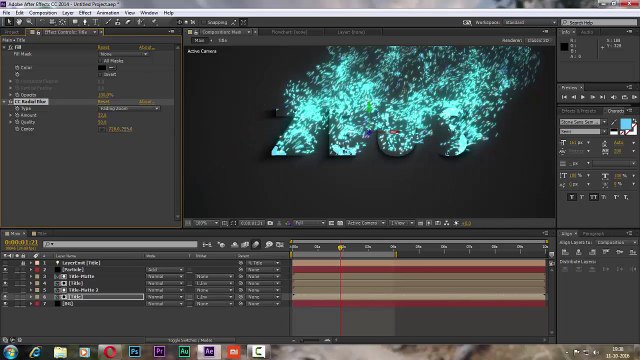Image resolution: width=640 pixels, height=360 pixels.
Task: Select the Brush tool
Action: (x=108, y=22)
